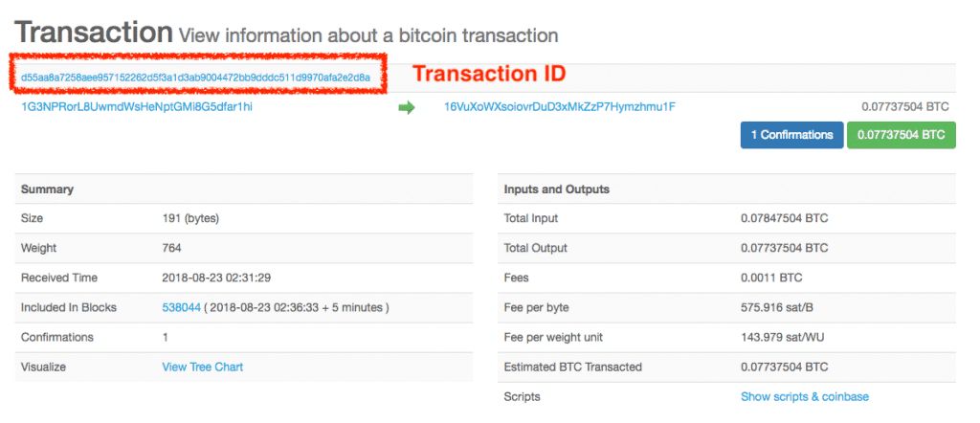Click the green 0.07737504 BTC button
This screenshot has height=423, width=980.
click(x=901, y=135)
